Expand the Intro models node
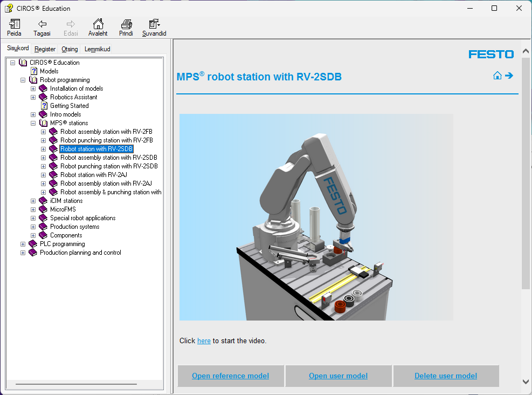This screenshot has height=395, width=532. coord(33,115)
